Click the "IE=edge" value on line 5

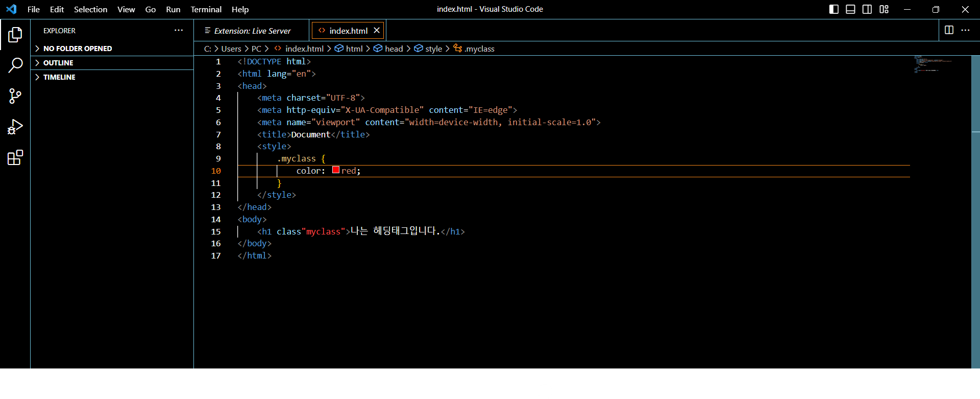491,110
